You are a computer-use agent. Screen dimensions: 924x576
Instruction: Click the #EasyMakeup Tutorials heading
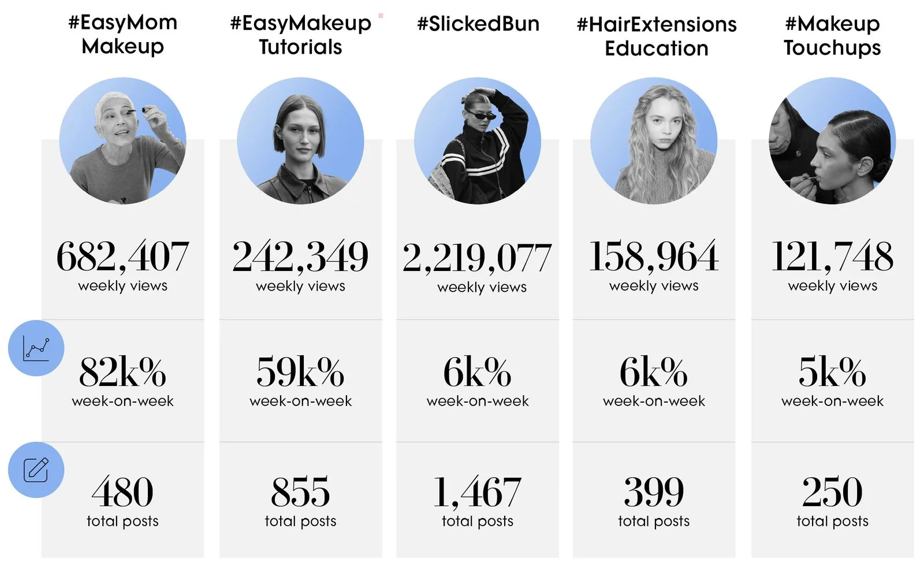point(300,35)
